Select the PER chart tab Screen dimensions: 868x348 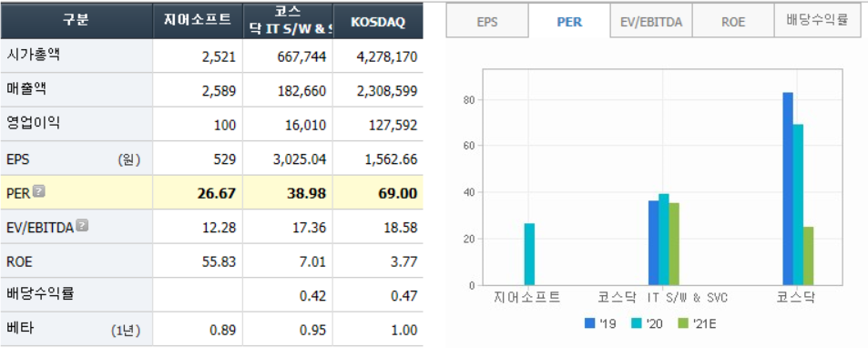[x=569, y=22]
